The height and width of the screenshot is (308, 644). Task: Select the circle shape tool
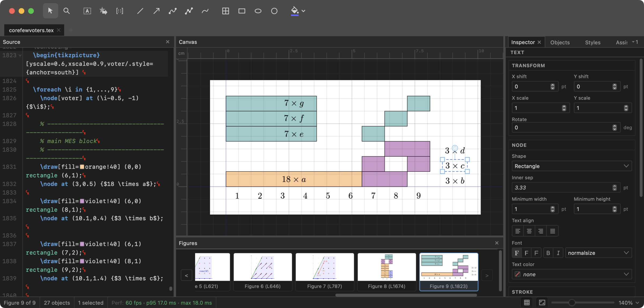(x=274, y=11)
